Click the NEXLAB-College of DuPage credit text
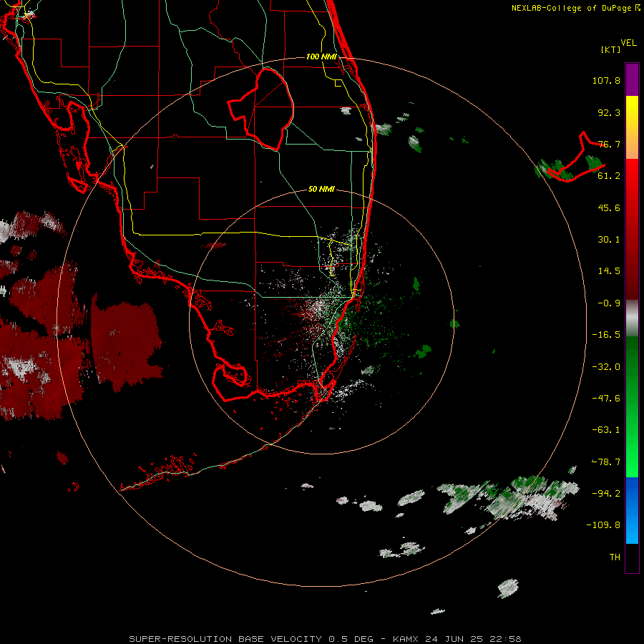The width and height of the screenshot is (644, 644). tap(575, 8)
